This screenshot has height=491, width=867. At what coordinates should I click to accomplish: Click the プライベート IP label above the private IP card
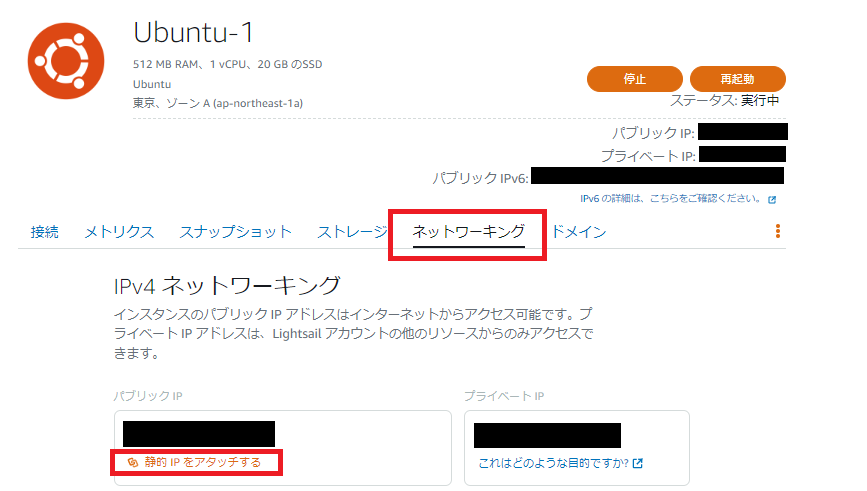504,396
